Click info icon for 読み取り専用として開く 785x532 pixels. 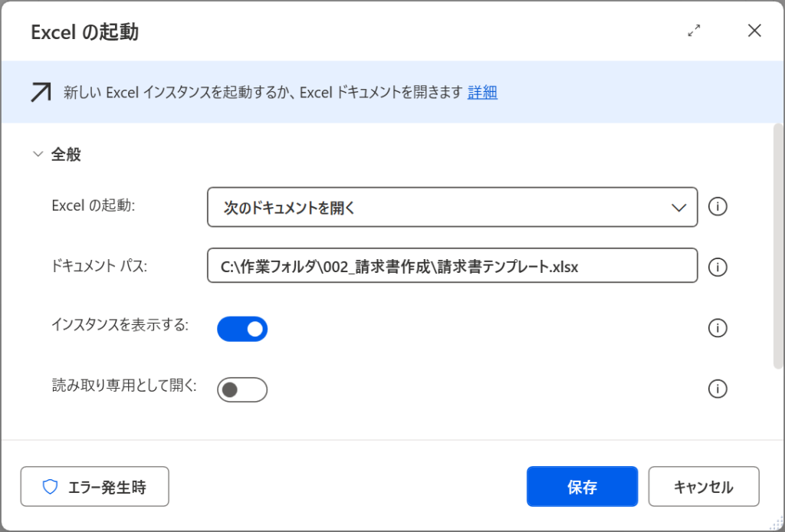click(718, 389)
